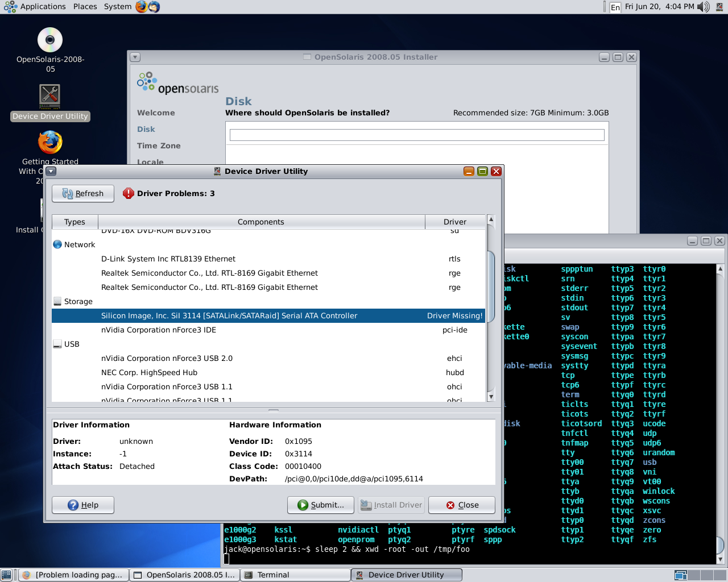
Task: Click the pane divider handle above Driver Information
Action: coord(274,410)
